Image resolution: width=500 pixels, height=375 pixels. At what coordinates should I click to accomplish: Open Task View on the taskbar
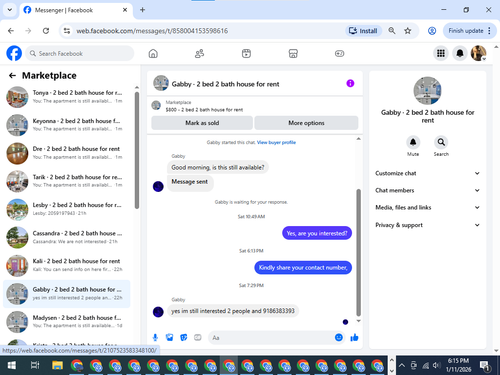(35, 366)
